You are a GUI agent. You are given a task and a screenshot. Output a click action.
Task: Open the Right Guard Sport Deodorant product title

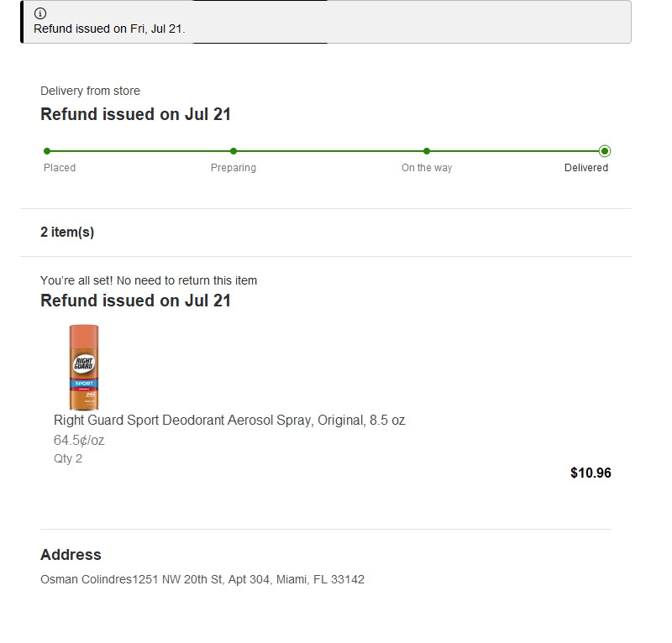click(x=229, y=420)
